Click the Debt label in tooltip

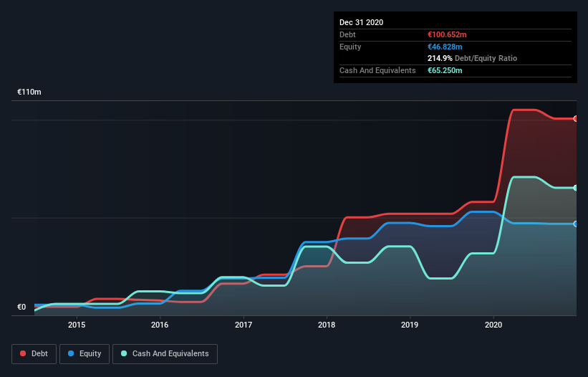347,35
